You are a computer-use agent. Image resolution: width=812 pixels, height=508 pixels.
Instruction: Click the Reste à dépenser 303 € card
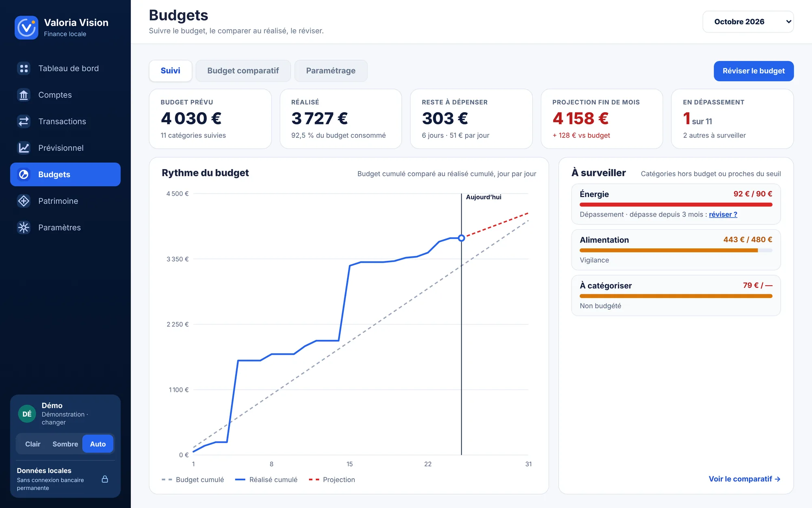(471, 119)
